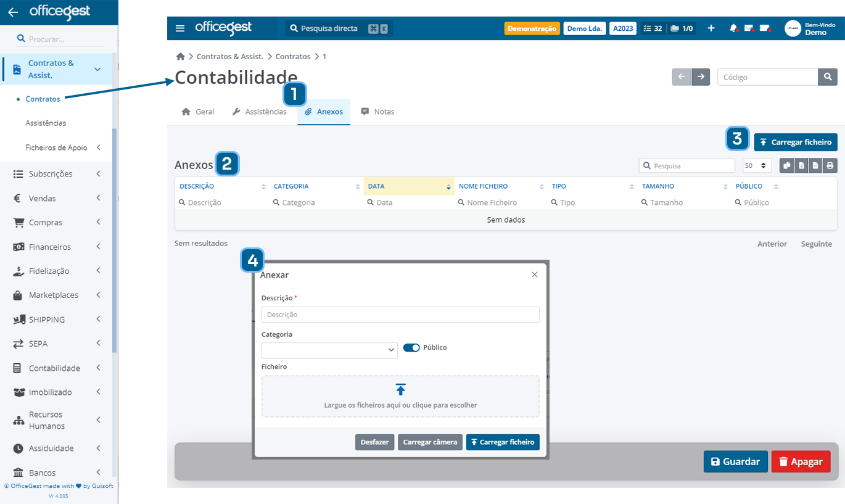
Task: Disable the Público toggle in the Anexar dialog
Action: tap(411, 347)
